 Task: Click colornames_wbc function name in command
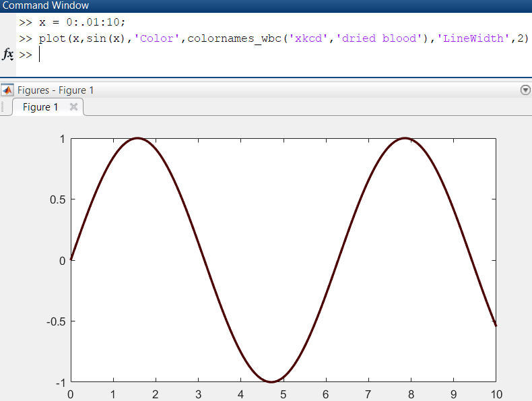click(234, 38)
